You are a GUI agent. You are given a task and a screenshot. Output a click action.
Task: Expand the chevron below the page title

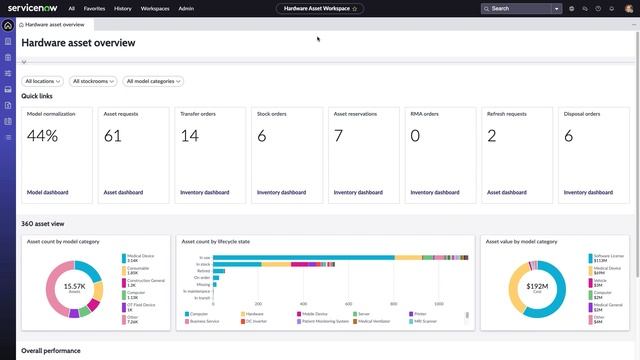coord(24,62)
